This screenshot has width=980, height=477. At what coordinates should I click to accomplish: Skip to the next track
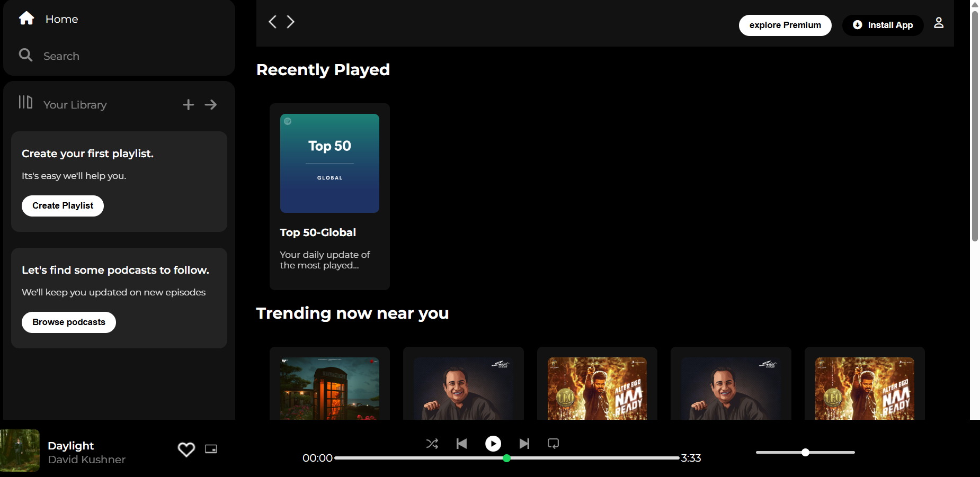point(524,444)
